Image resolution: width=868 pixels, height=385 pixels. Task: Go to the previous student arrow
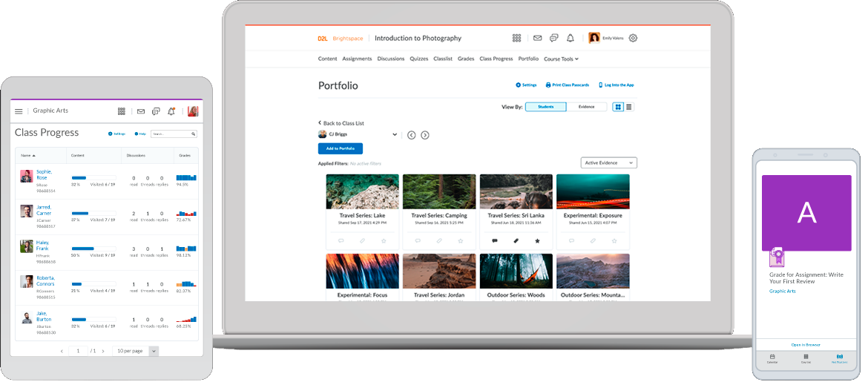click(x=411, y=135)
